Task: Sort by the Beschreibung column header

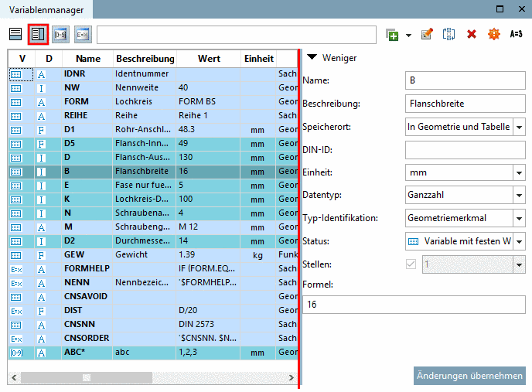Action: pyautogui.click(x=145, y=59)
